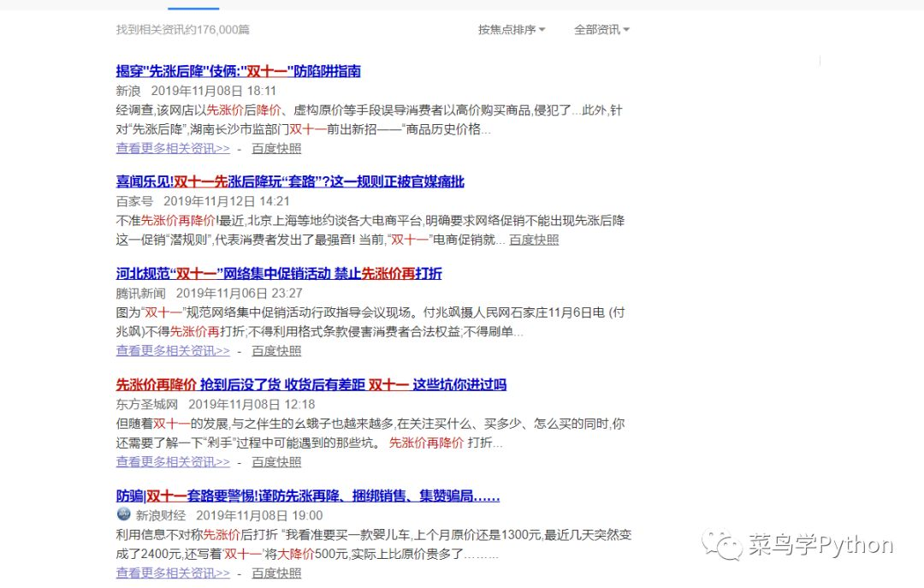Open article 防骗|双十一套路要警惕
The width and height of the screenshot is (924, 588).
[x=308, y=496]
